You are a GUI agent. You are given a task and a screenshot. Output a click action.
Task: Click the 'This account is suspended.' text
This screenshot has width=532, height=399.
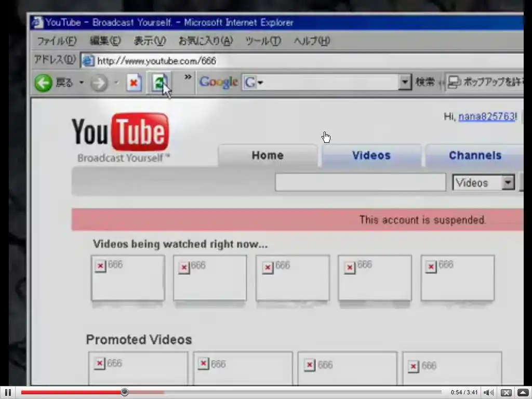point(423,220)
